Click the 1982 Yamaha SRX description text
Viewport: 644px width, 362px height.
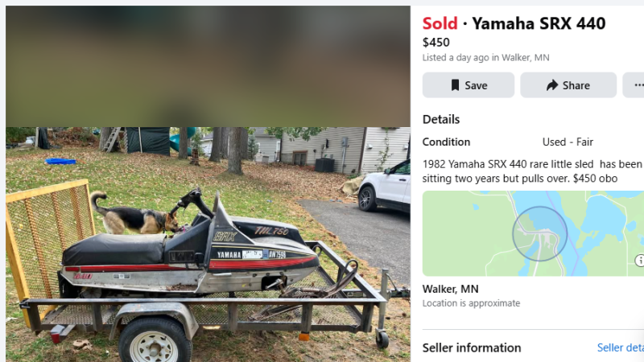click(x=532, y=171)
